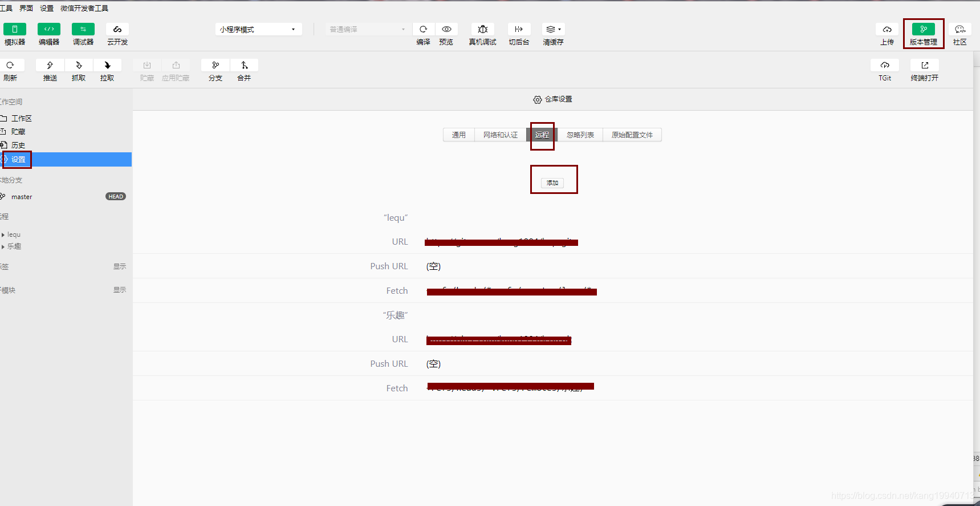Click the stash (贮藏) toolbar icon
The image size is (980, 506).
coord(147,65)
